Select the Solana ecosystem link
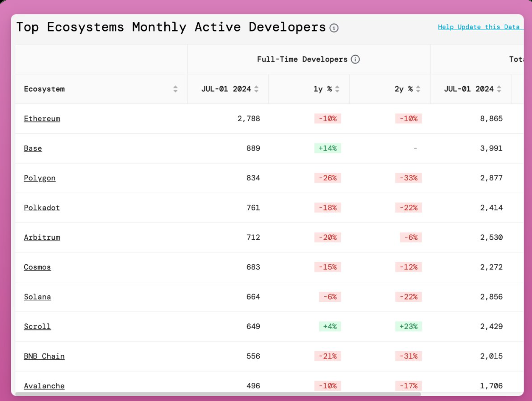The height and width of the screenshot is (401, 532). point(37,297)
